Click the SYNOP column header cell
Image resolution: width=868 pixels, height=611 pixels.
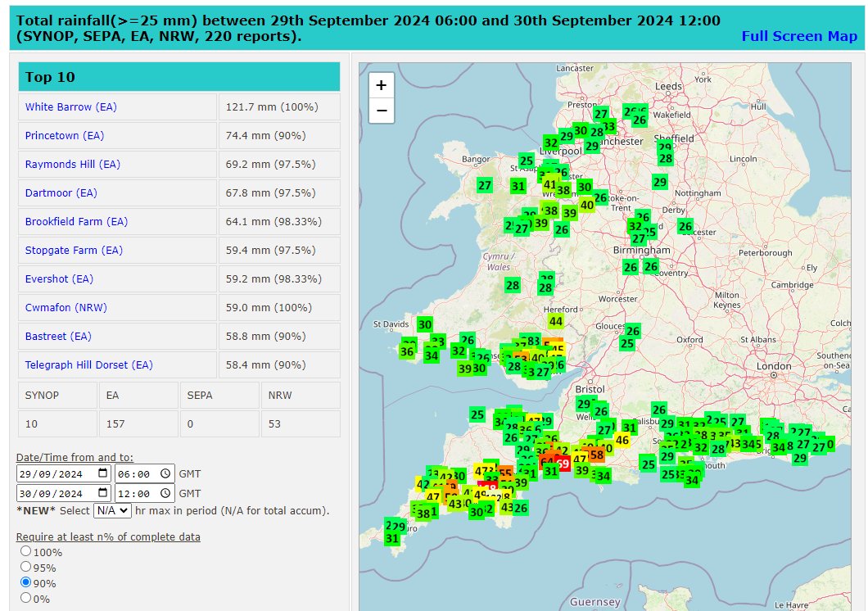click(x=57, y=395)
